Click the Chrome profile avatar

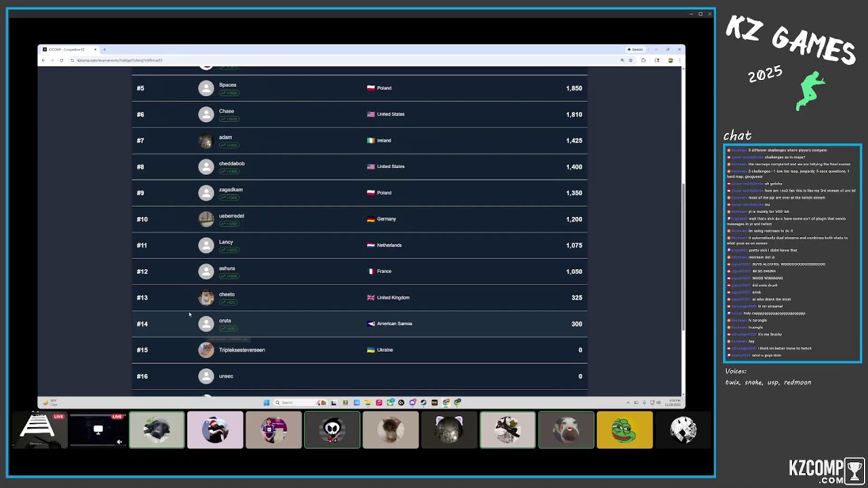click(x=670, y=60)
